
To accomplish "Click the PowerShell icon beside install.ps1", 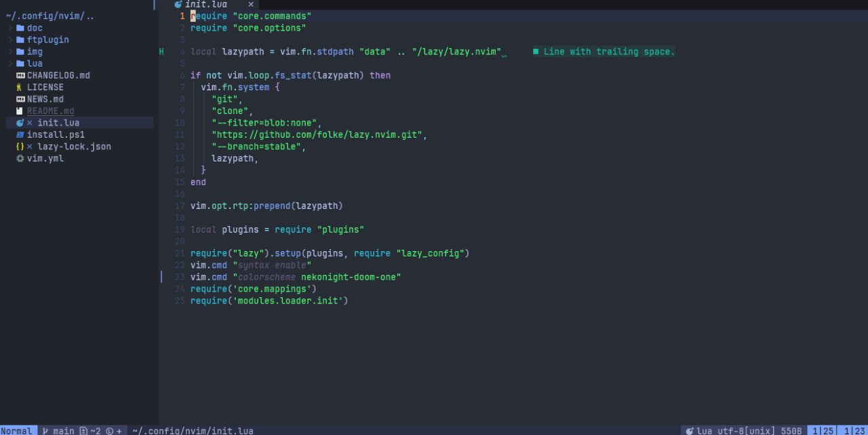I will 20,135.
